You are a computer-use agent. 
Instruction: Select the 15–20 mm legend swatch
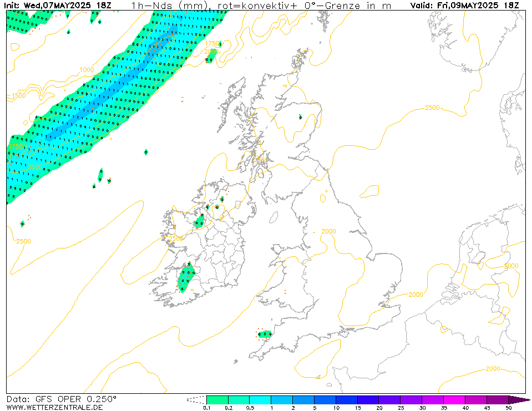click(x=368, y=400)
